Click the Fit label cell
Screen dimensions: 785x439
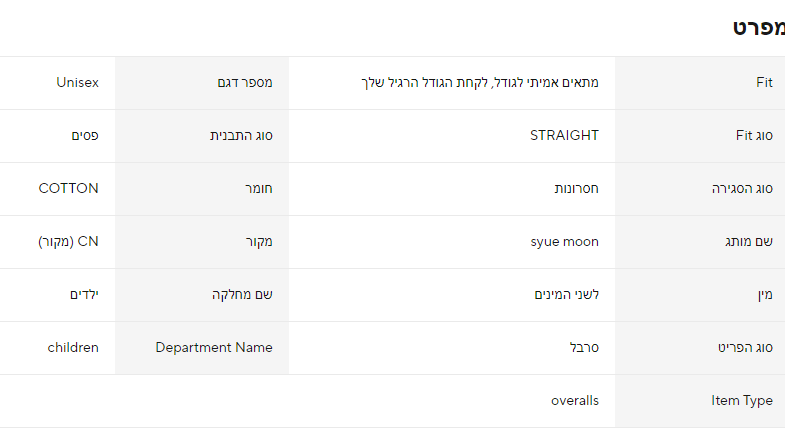[x=764, y=83]
